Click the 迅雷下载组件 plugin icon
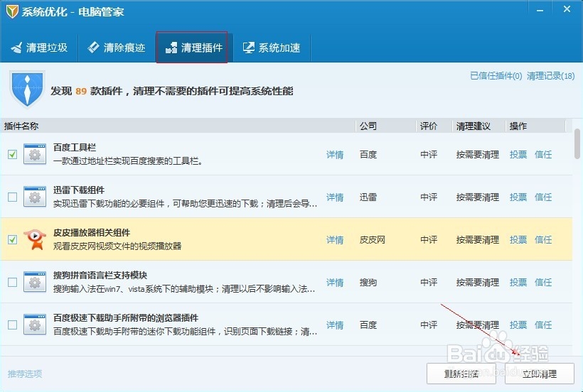This screenshot has height=392, width=583. click(35, 197)
